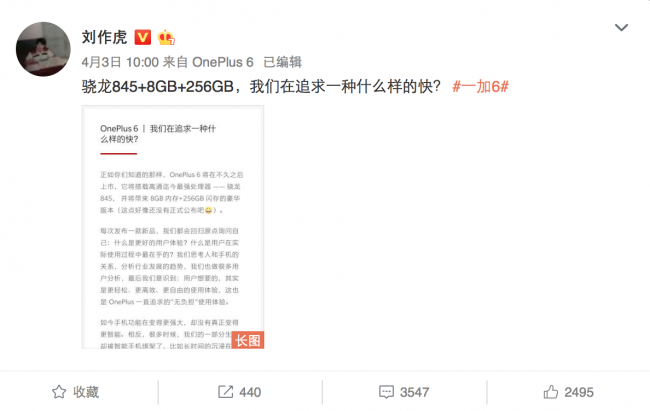The width and height of the screenshot is (650, 411).
Task: Click the 2495 likes count
Action: click(x=579, y=392)
